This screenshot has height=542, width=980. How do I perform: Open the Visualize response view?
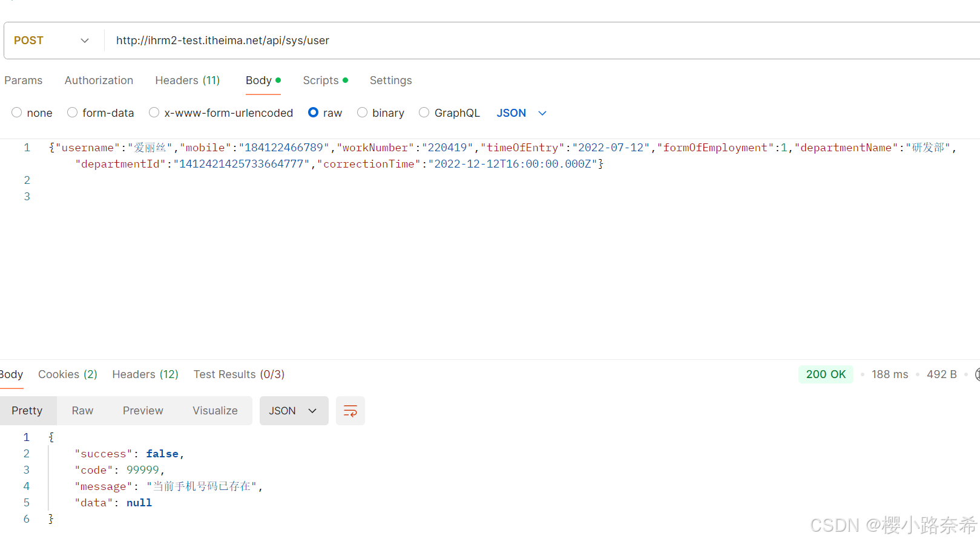click(x=215, y=411)
